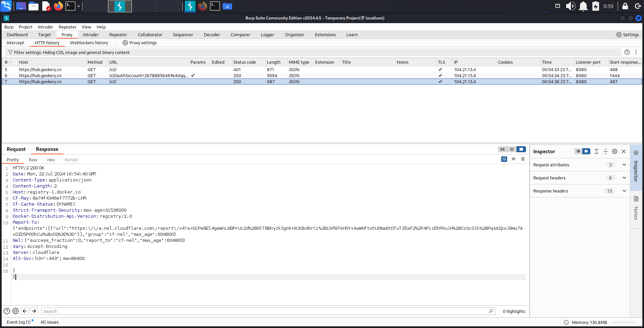Toggle line wrap in response viewer
Viewport: 644px width, 328px height.
point(504,159)
